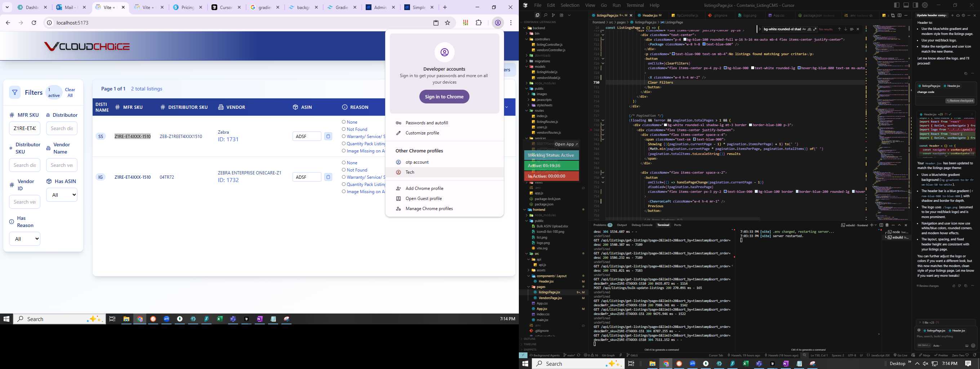Image resolution: width=980 pixels, height=369 pixels.
Task: Select Quantity Pack Listing in the IG row
Action: click(343, 184)
